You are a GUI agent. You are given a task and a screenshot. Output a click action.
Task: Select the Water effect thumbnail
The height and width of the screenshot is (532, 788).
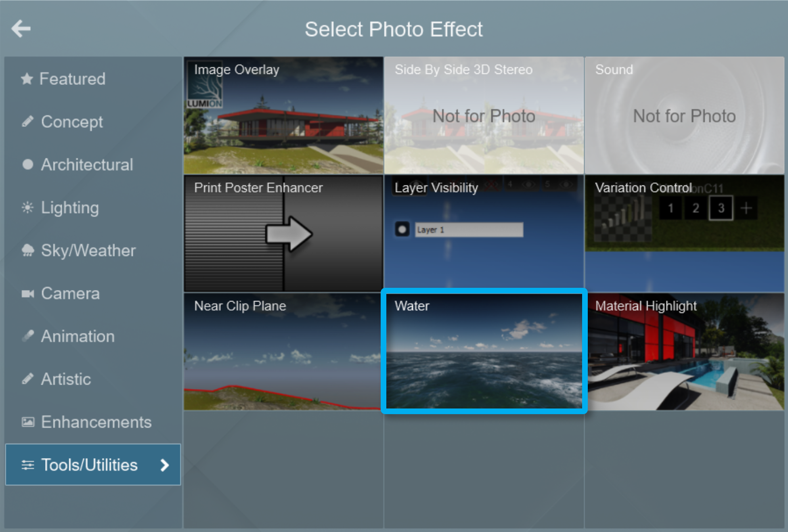tap(484, 351)
